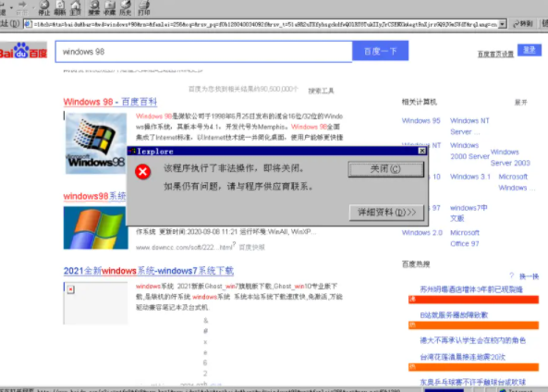Click the Iexplore dialog title bar icon
Image resolution: width=548 pixels, height=392 pixels.
pos(132,151)
